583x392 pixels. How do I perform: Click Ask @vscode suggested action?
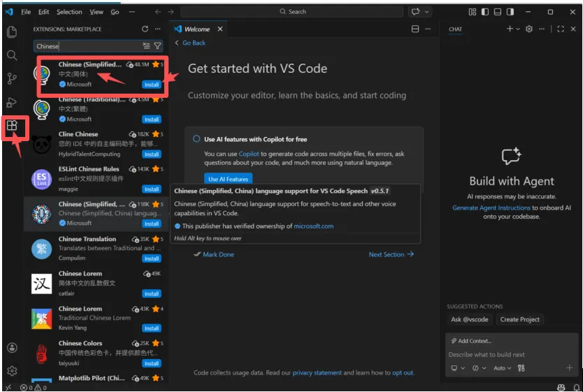(470, 319)
